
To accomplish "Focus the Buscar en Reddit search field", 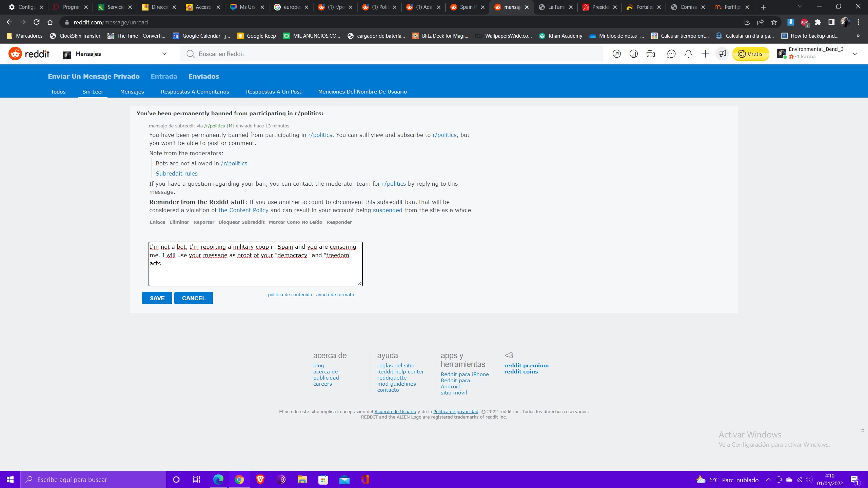I will click(x=391, y=54).
